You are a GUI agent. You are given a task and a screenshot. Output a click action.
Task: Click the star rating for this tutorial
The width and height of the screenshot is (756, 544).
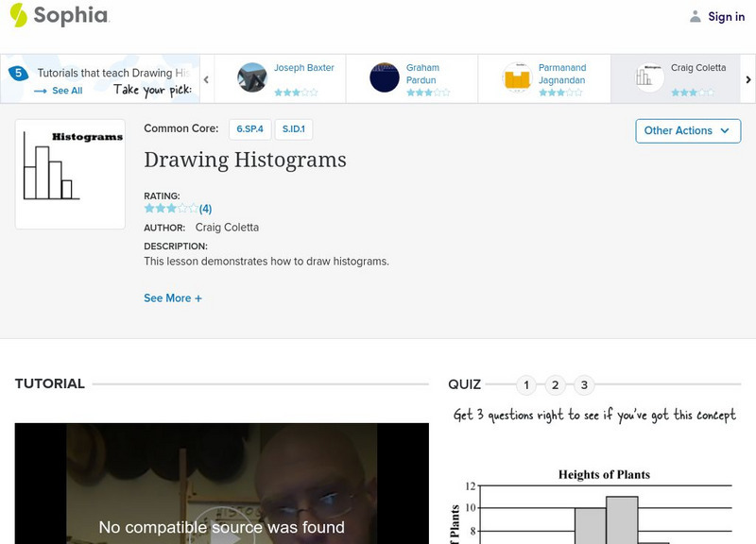point(171,209)
